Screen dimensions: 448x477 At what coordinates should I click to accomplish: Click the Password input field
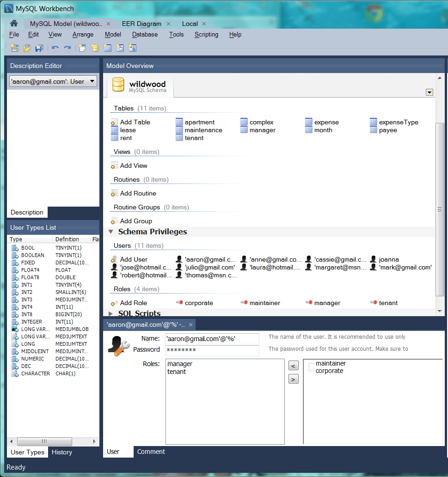pyautogui.click(x=212, y=350)
